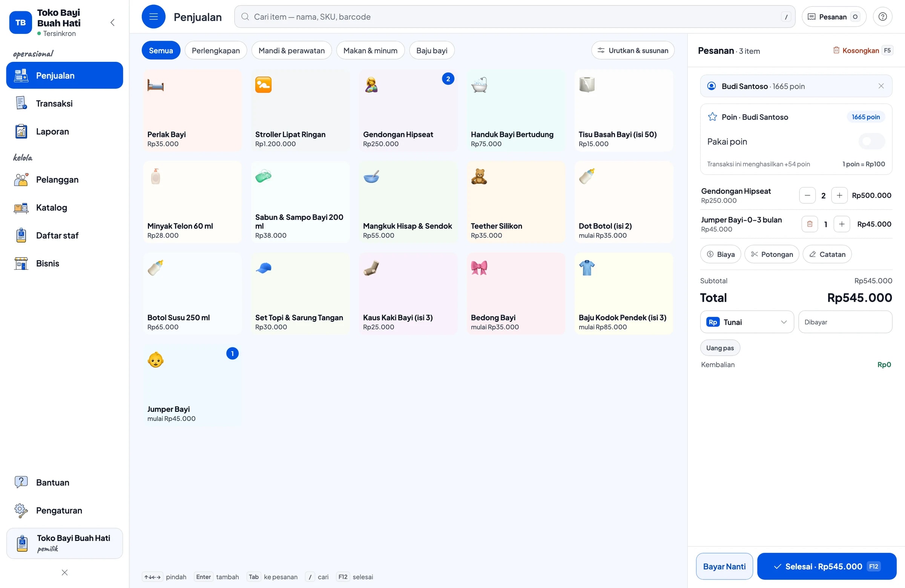
Task: Click the help question-mark icon
Action: (882, 17)
